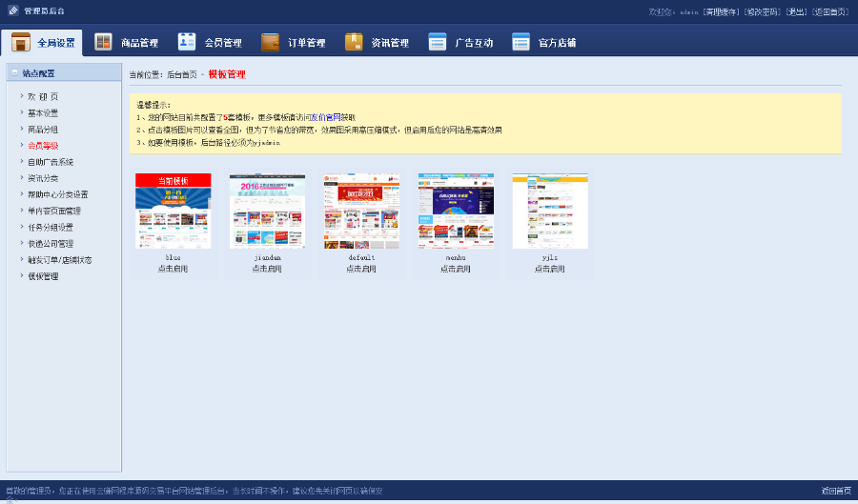Image resolution: width=858 pixels, height=504 pixels.
Task: Select 模板管理 in the sidebar
Action: tap(43, 276)
